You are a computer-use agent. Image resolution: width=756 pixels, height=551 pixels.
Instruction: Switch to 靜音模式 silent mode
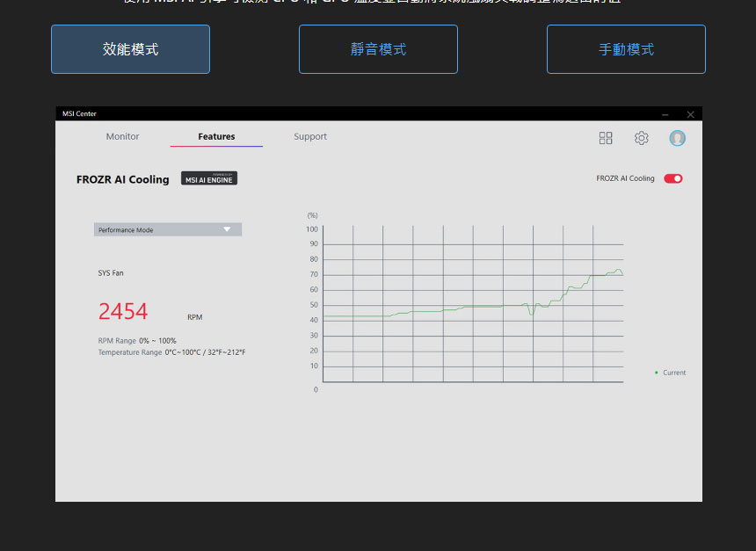point(378,49)
